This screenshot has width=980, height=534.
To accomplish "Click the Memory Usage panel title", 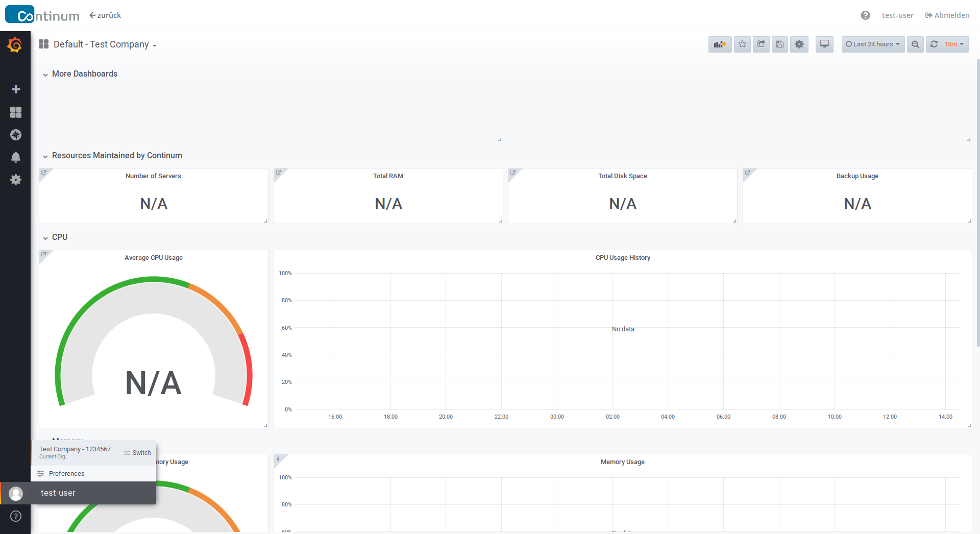I will coord(623,462).
